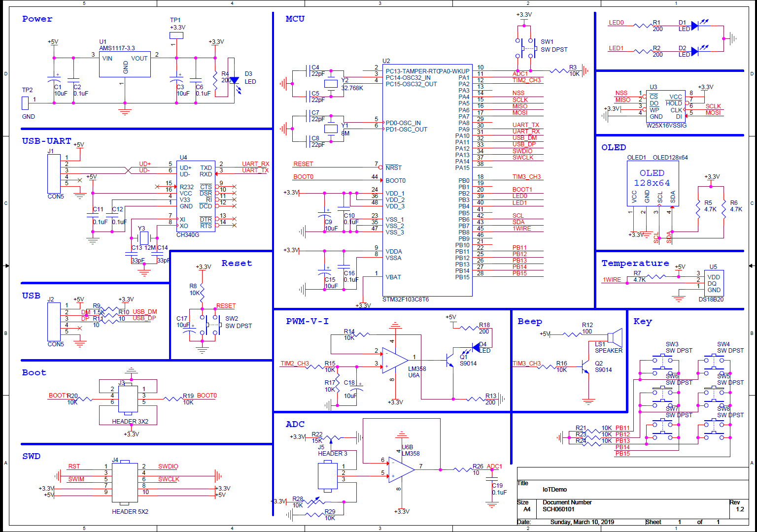Screen dimensions: 757x532
Task: Select transistor Q1 S9014 in PWM-V-I
Action: (451, 359)
